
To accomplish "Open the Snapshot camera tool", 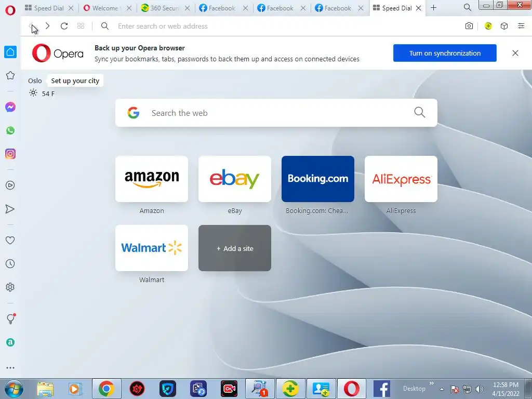I will pos(469,26).
